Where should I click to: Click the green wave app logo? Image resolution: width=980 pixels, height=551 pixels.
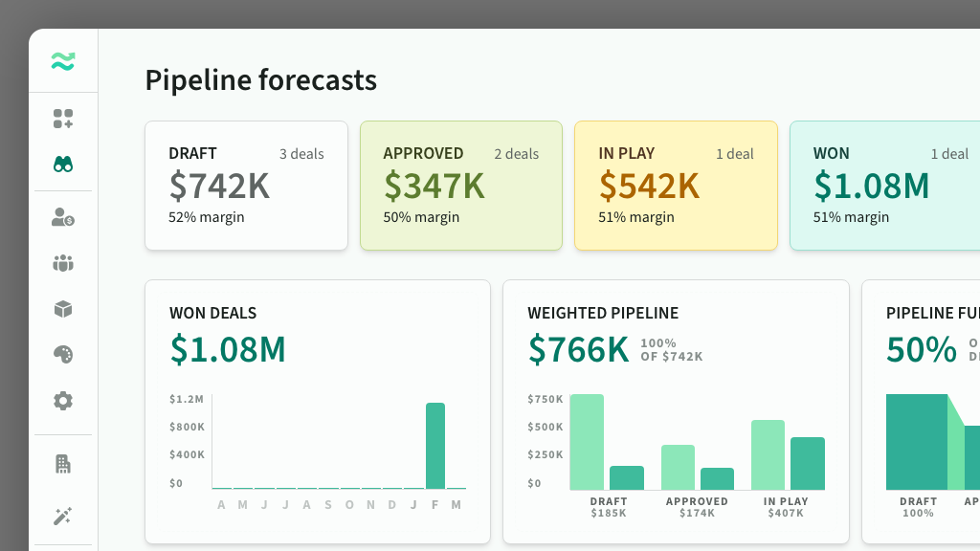click(x=63, y=62)
